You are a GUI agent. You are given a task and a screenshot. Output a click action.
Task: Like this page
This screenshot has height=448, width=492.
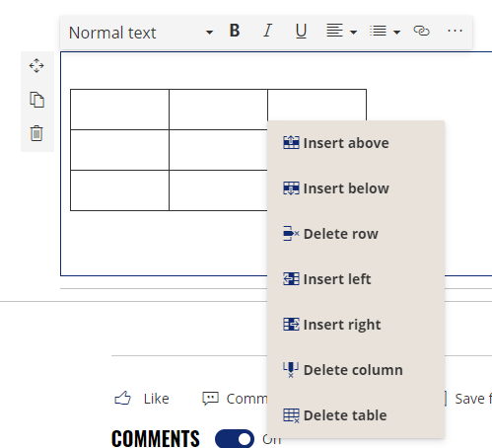point(142,399)
